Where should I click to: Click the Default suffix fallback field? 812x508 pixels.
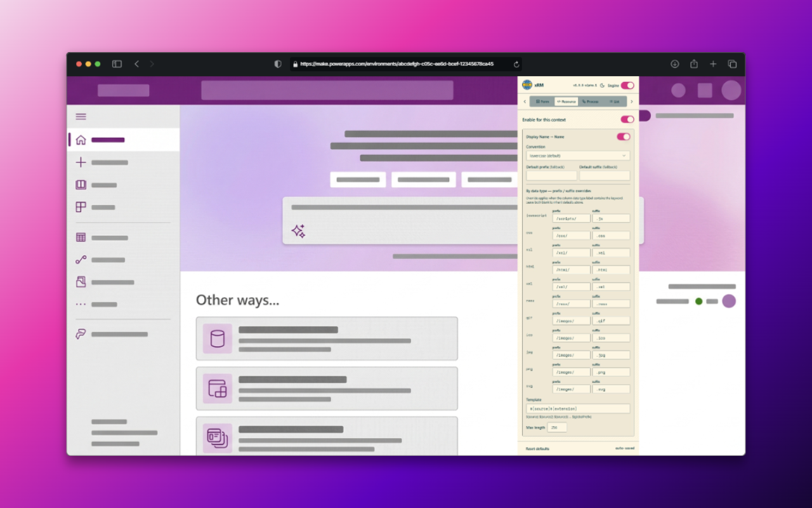point(605,175)
